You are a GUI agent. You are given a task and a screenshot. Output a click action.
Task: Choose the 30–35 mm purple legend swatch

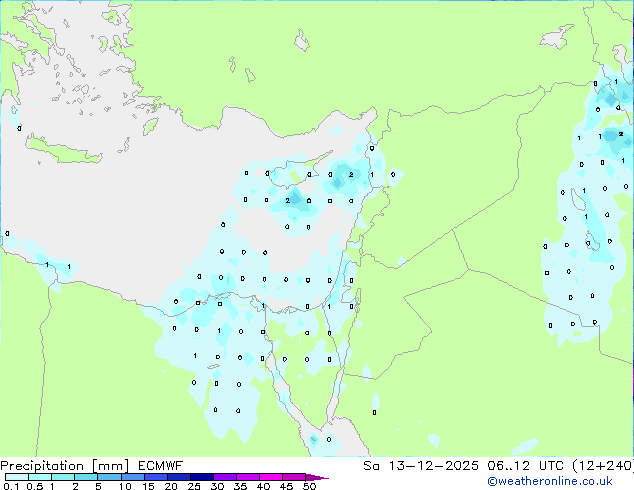click(225, 477)
